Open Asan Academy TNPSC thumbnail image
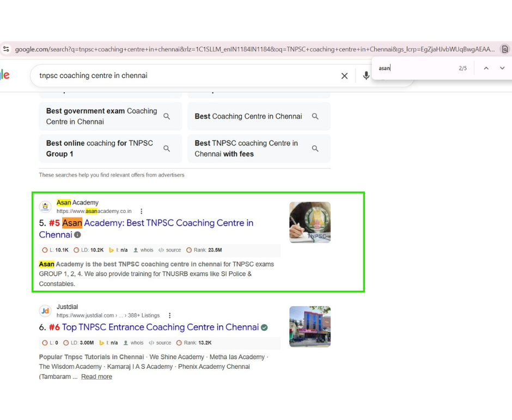Image resolution: width=512 pixels, height=420 pixels. tap(310, 222)
